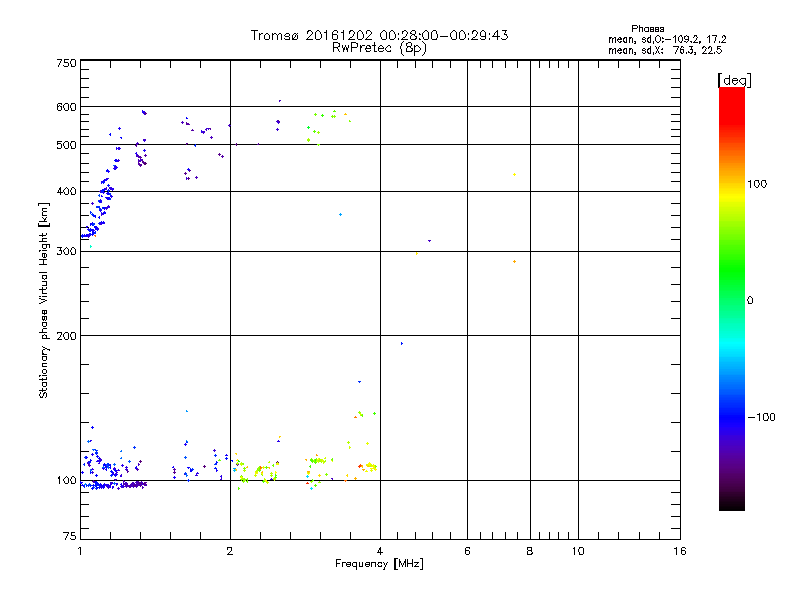Click the 'mean, sd,O:-109.2, 17.2' line

coord(667,39)
